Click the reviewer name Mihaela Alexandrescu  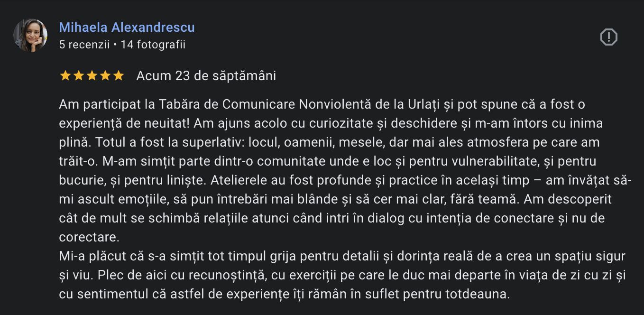(x=127, y=28)
